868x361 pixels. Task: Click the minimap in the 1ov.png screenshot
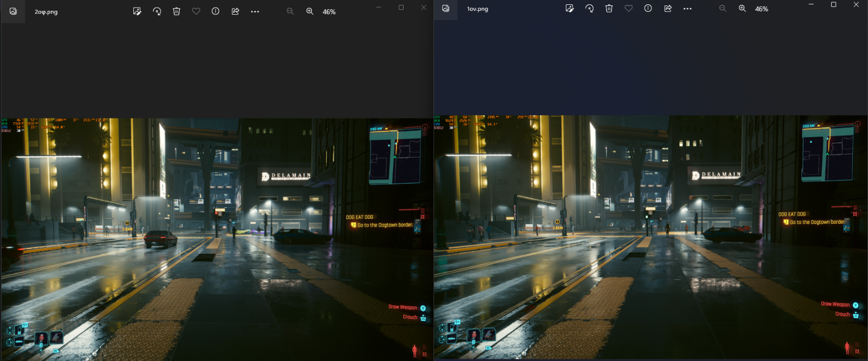click(827, 154)
